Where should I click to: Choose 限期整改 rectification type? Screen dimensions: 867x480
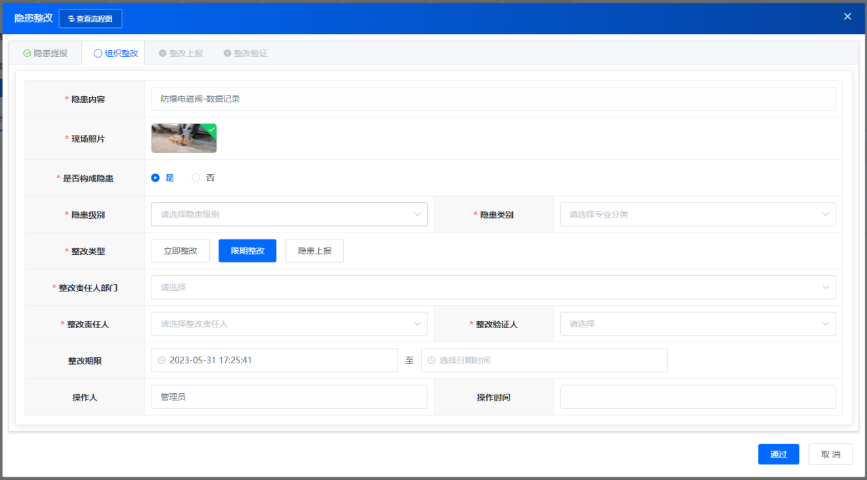(247, 251)
